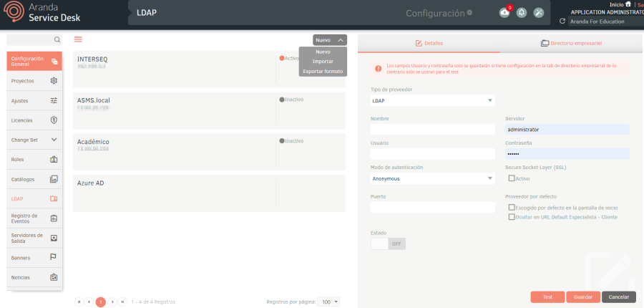
Task: Click the Configuración label in the header
Action: point(435,13)
